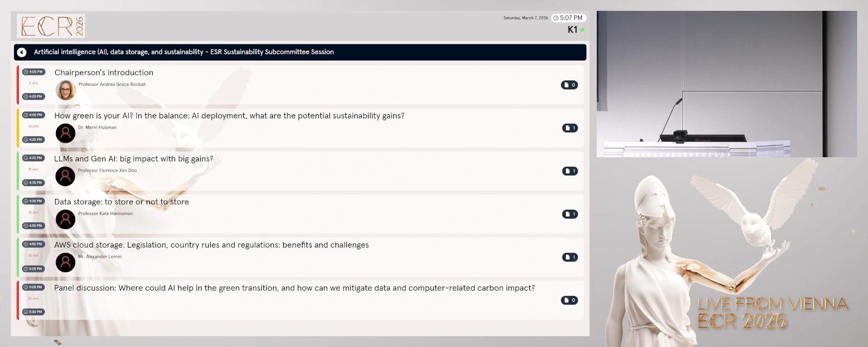The width and height of the screenshot is (868, 347).
Task: Open document badge for Data storage talk
Action: tap(570, 214)
